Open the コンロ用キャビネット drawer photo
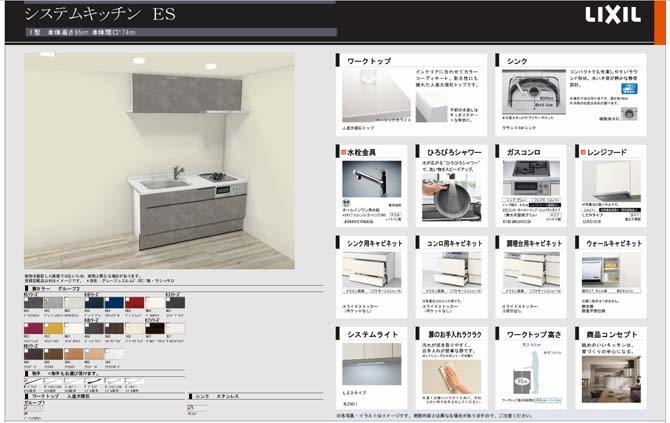 click(x=451, y=270)
